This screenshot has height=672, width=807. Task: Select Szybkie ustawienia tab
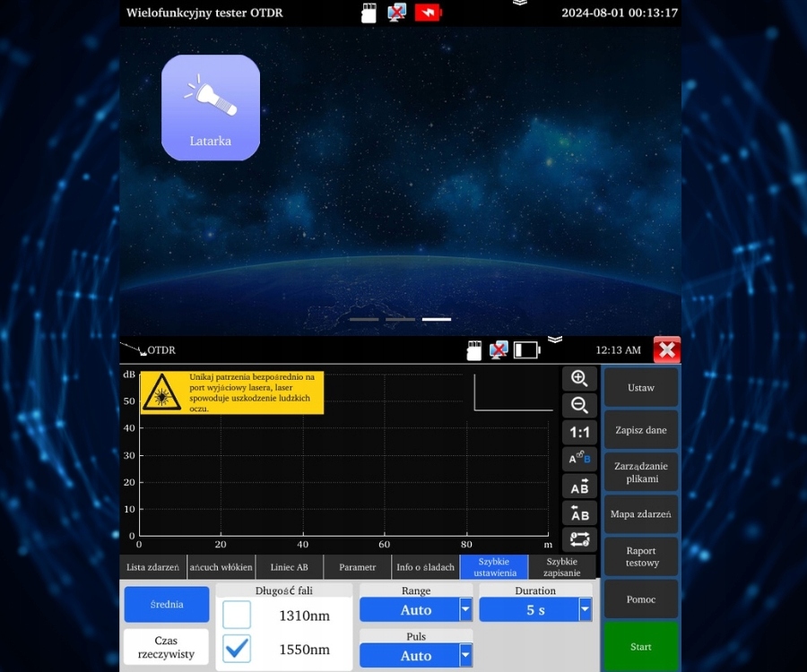[494, 567]
